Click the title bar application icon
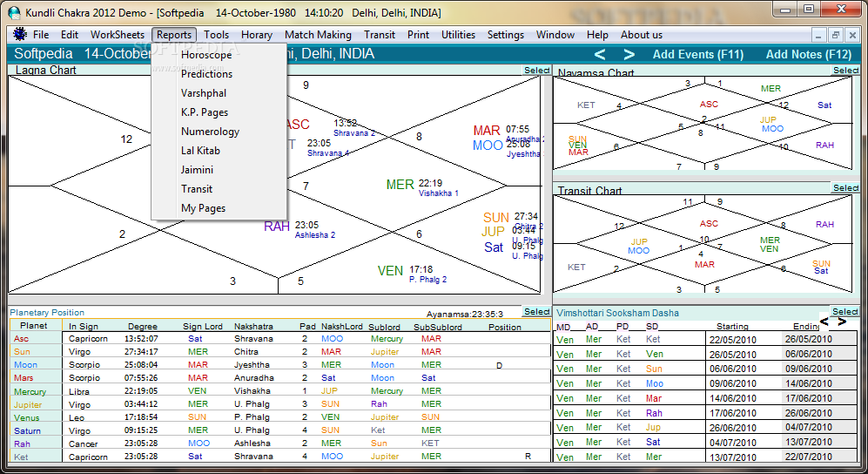 [x=14, y=12]
